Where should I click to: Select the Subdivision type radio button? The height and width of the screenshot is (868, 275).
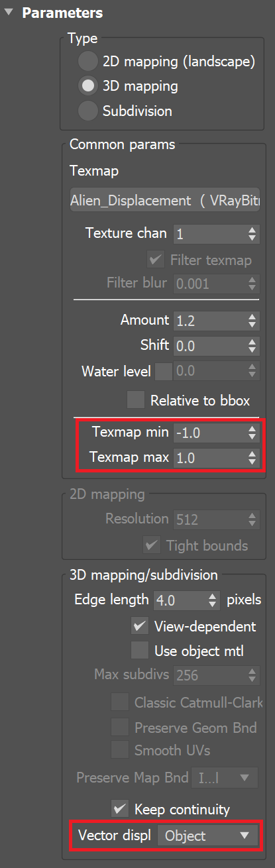click(x=88, y=111)
